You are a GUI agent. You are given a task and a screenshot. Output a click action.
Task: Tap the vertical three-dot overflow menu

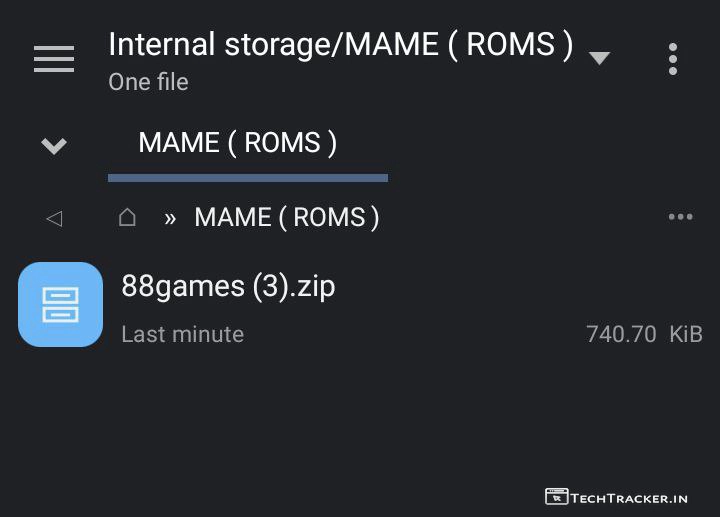pos(673,59)
